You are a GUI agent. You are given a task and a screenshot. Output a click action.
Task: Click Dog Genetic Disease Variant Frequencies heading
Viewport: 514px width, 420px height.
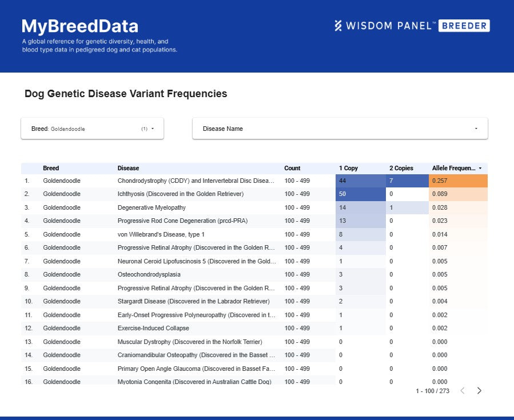point(126,94)
